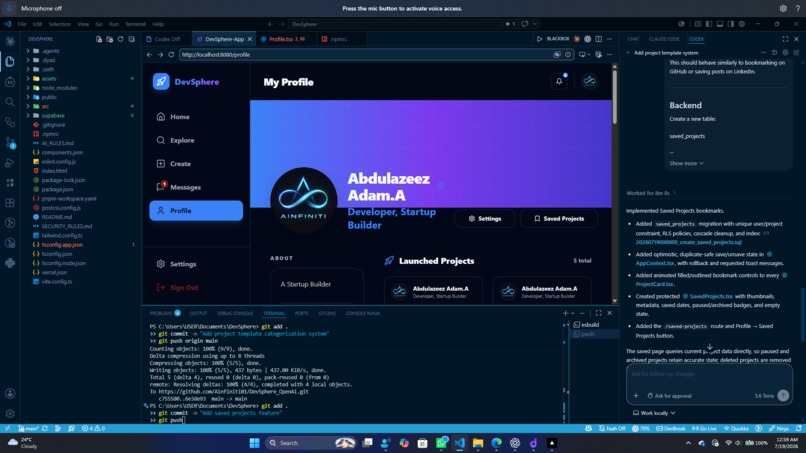The width and height of the screenshot is (806, 453).
Task: Switch to DEBUG CONSOLE panel tab
Action: pos(235,313)
